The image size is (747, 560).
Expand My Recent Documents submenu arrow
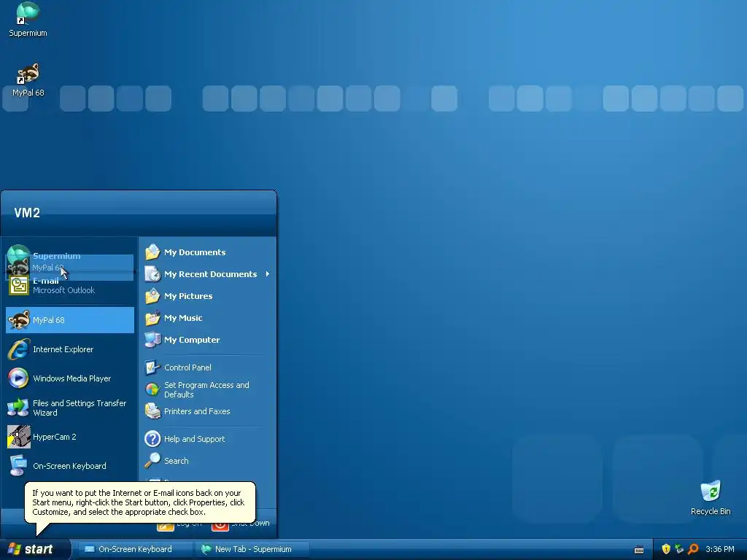pos(268,274)
